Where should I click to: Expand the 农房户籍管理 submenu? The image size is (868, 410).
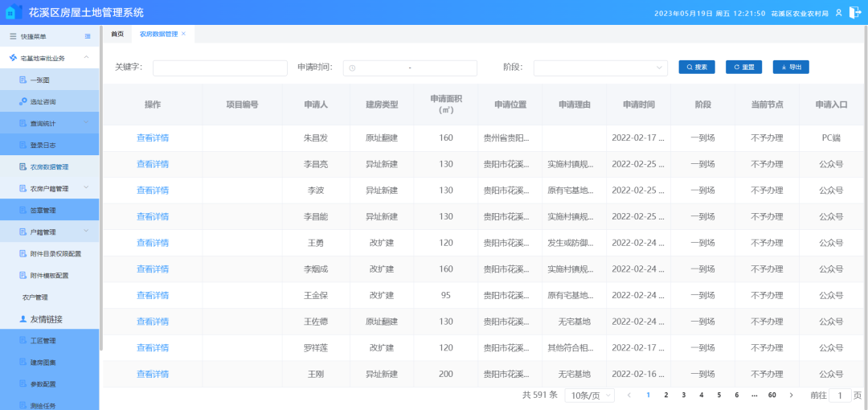86,188
